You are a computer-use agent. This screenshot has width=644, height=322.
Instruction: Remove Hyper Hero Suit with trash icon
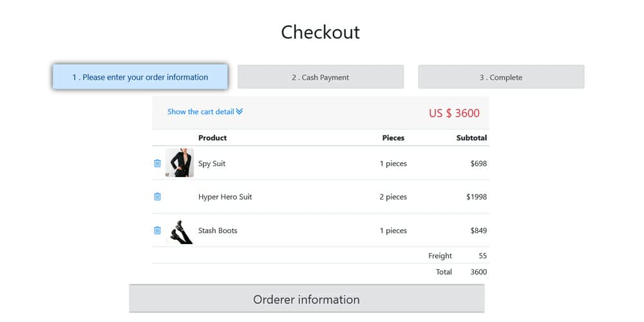click(x=157, y=196)
